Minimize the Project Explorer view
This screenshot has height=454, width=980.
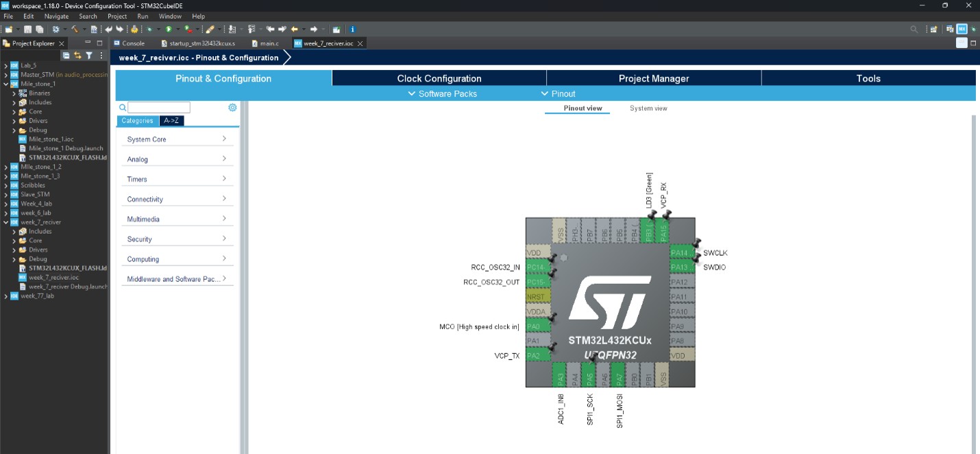[88, 43]
